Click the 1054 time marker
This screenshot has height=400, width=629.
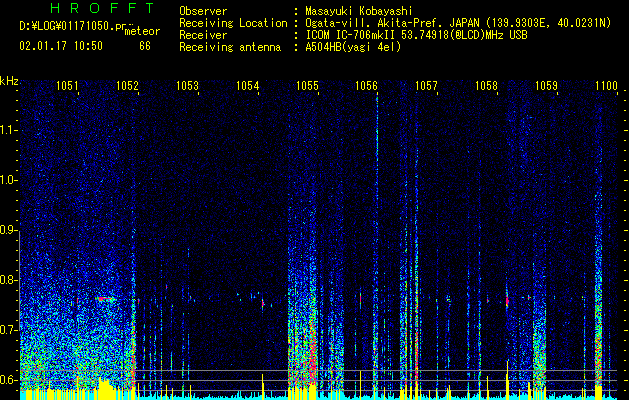(x=247, y=85)
